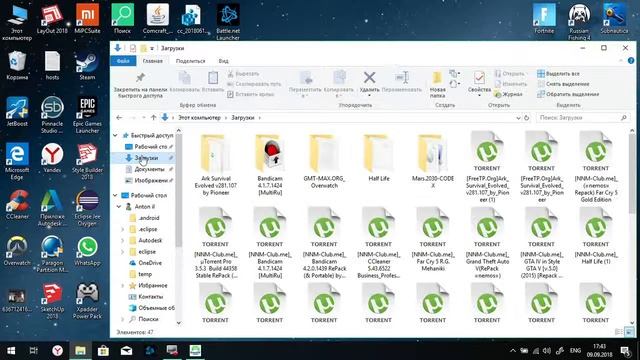This screenshot has height=360, width=640.
Task: Open the Xpadder Power Pack desktop icon
Action: [87, 301]
